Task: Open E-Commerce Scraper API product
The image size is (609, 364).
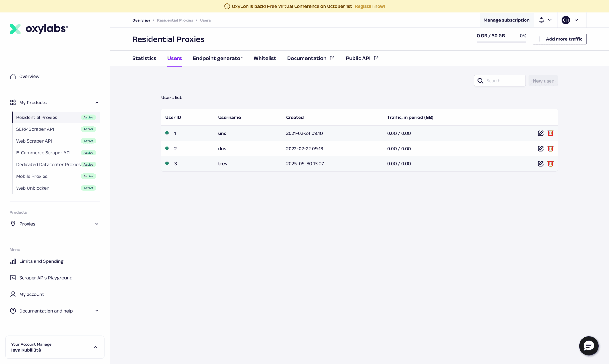Action: tap(56, 153)
